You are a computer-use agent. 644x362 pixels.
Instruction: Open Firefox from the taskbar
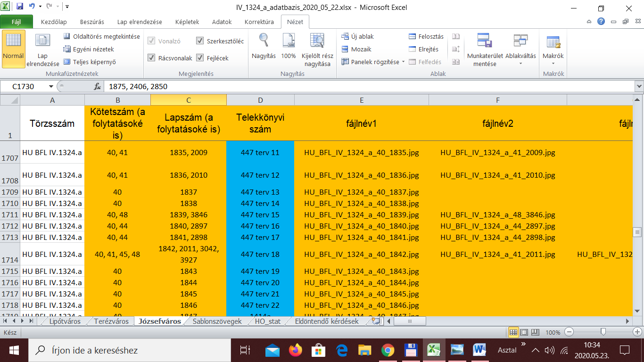296,350
